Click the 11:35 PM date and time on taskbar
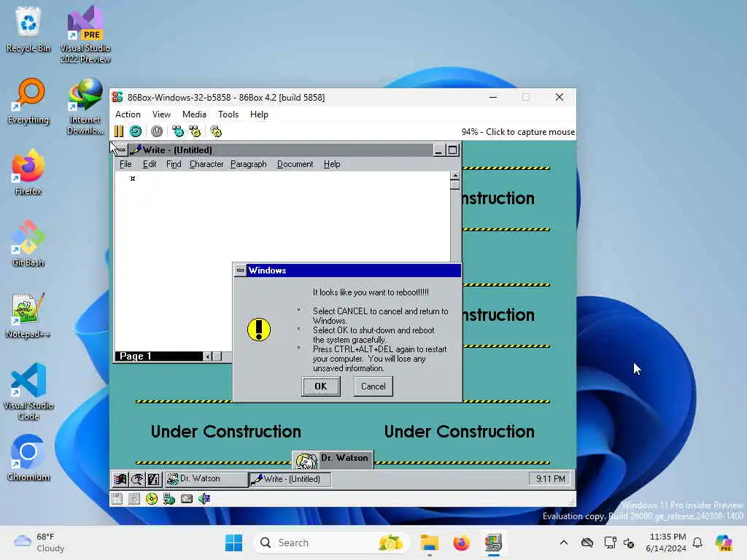Image resolution: width=747 pixels, height=560 pixels. coord(666,542)
